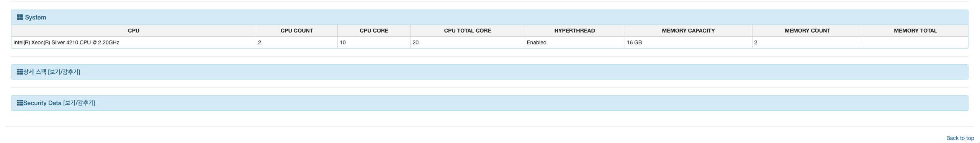Viewport: 980px width, 143px height.
Task: Select the MEMORY TOTAL column header
Action: point(915,31)
